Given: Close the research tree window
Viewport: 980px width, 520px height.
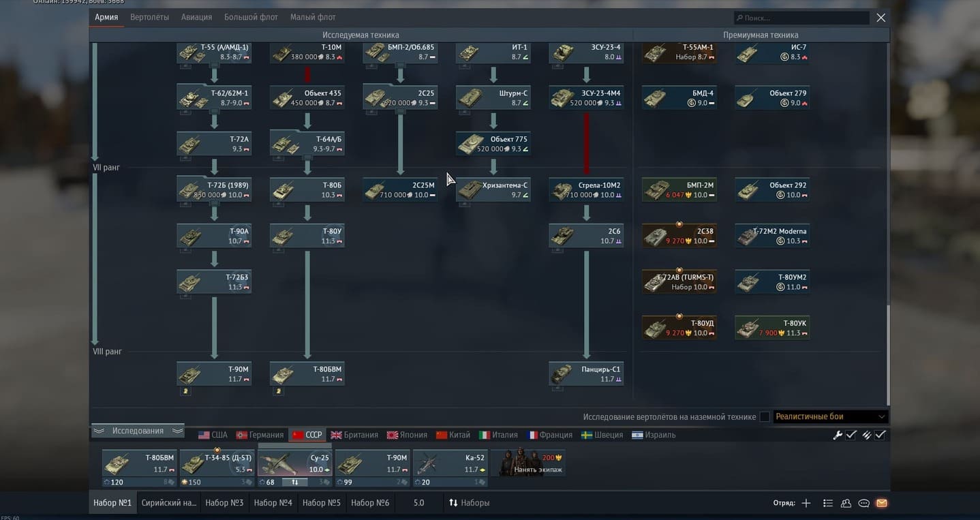Looking at the screenshot, I should tap(881, 18).
